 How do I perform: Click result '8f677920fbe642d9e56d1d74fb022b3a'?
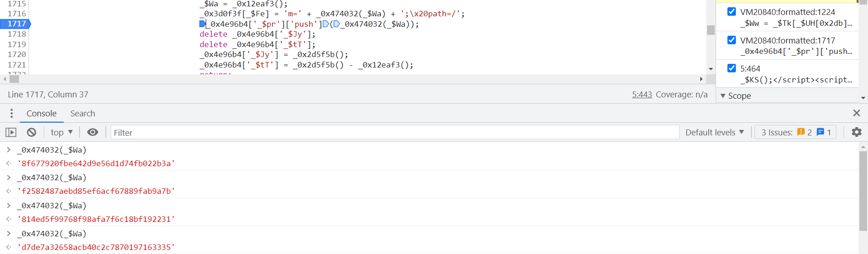click(x=96, y=163)
